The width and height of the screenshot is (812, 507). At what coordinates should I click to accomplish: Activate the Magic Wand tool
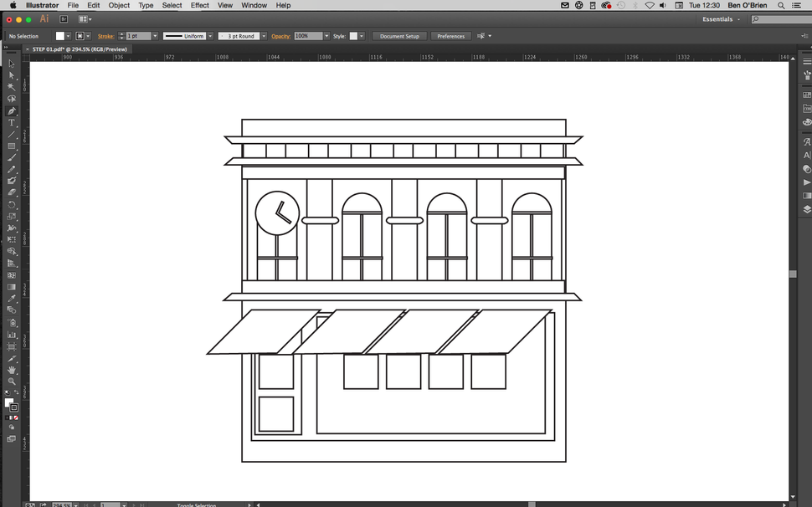pyautogui.click(x=12, y=86)
